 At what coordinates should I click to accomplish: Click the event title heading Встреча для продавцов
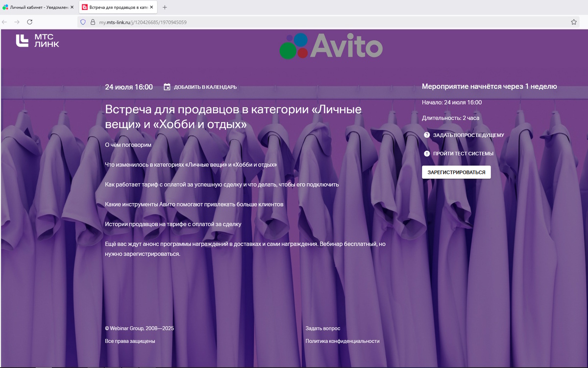click(233, 117)
